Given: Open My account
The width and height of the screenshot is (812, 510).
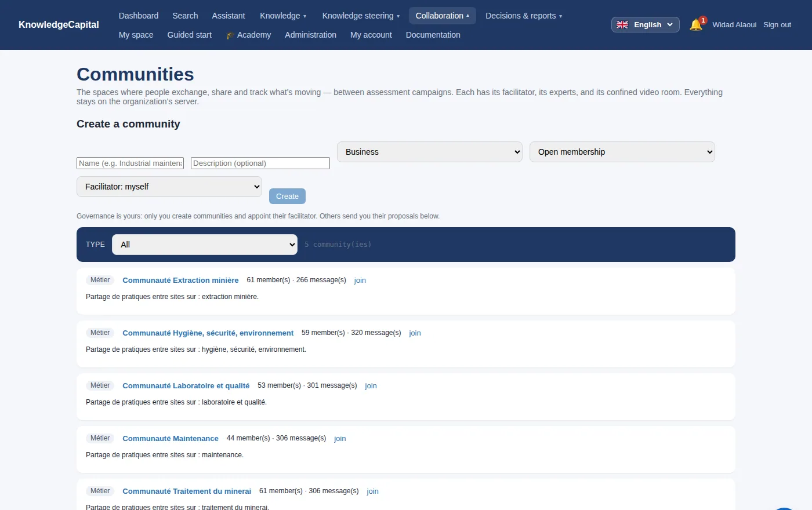Looking at the screenshot, I should point(371,35).
